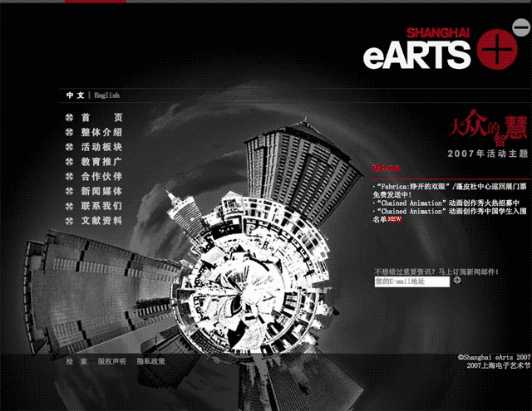Open the 教育推广 menu item
Viewport: 532px width, 411px height.
[101, 162]
